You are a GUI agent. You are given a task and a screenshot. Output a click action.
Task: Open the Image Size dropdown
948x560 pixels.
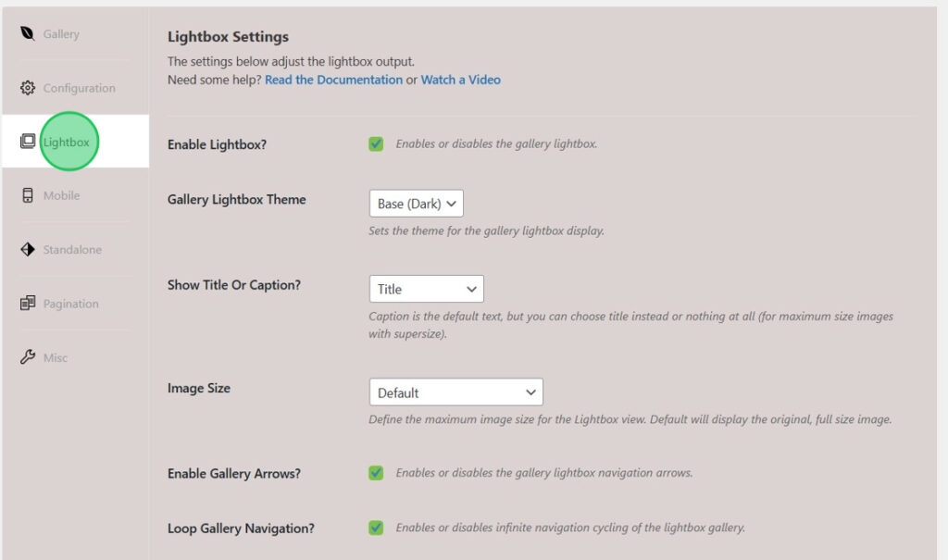pyautogui.click(x=455, y=392)
